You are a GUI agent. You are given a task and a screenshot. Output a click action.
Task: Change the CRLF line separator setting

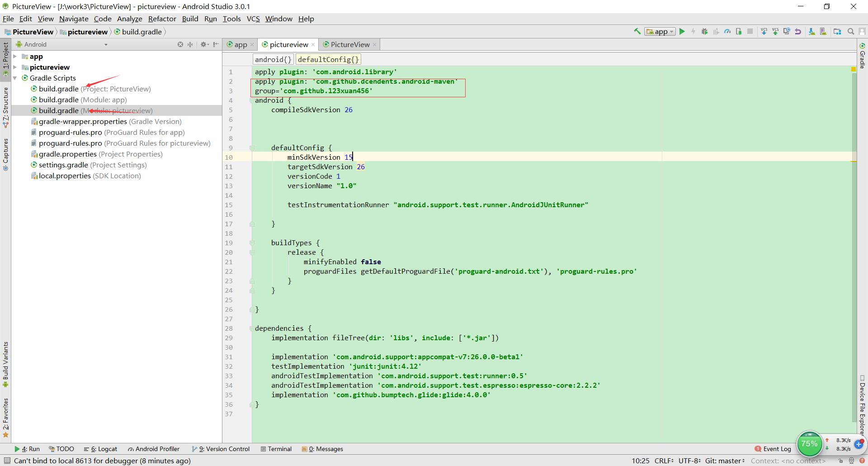coord(664,461)
